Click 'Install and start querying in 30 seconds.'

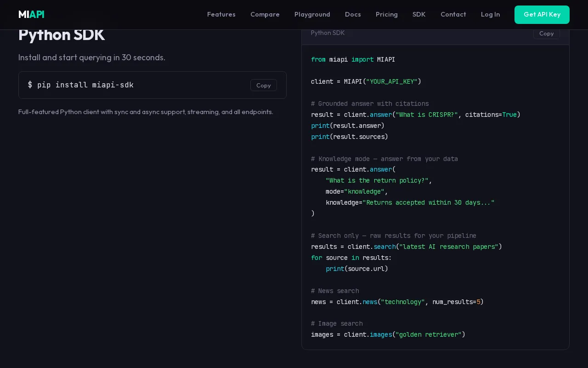tap(92, 57)
